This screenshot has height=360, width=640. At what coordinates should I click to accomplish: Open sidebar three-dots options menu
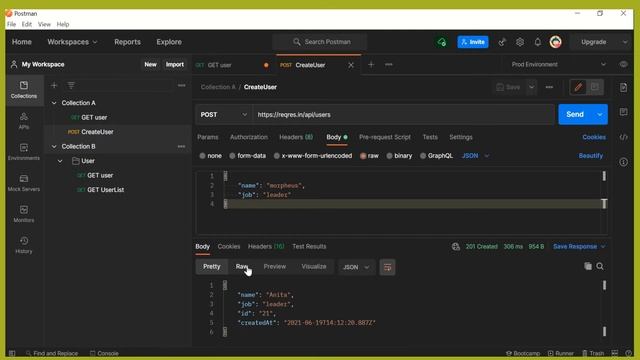182,85
